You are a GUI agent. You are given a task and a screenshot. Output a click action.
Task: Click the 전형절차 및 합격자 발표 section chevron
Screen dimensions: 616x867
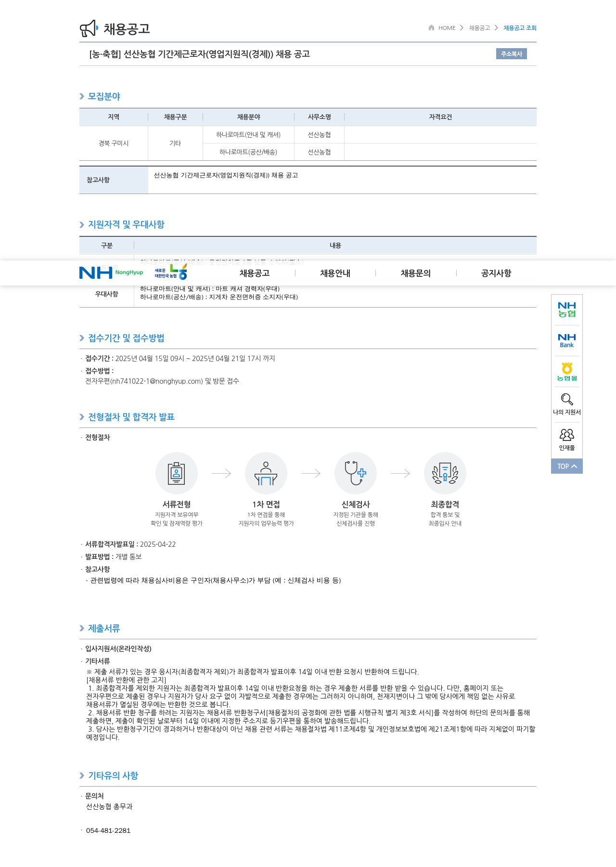(82, 417)
